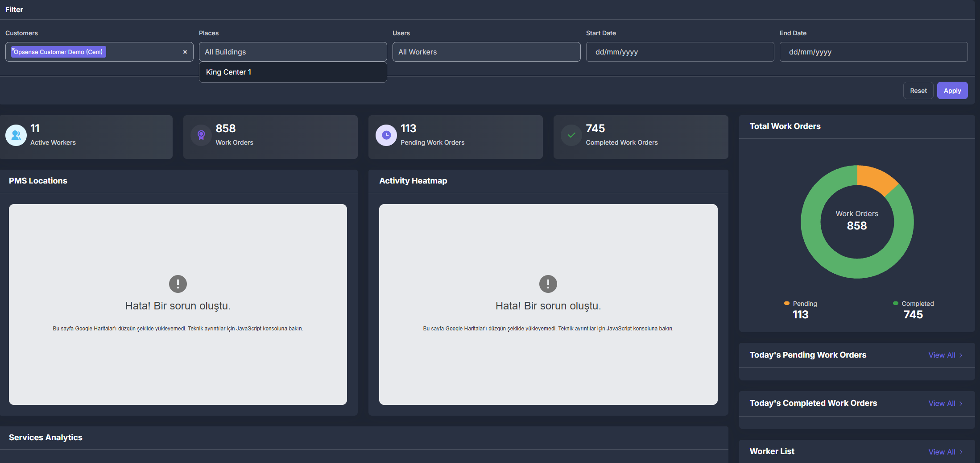Click the orange Pending donut segment

click(875, 178)
